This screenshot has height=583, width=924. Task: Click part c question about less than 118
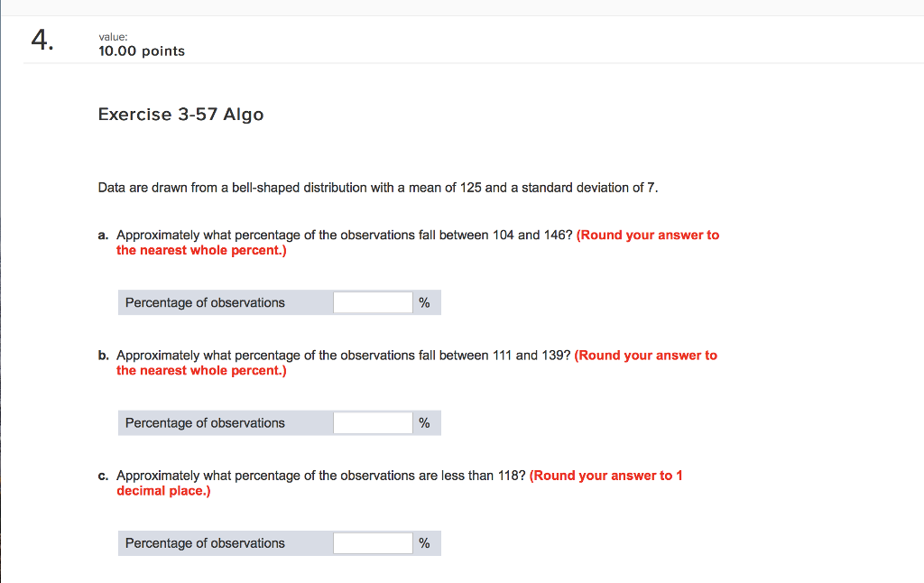[x=321, y=475]
